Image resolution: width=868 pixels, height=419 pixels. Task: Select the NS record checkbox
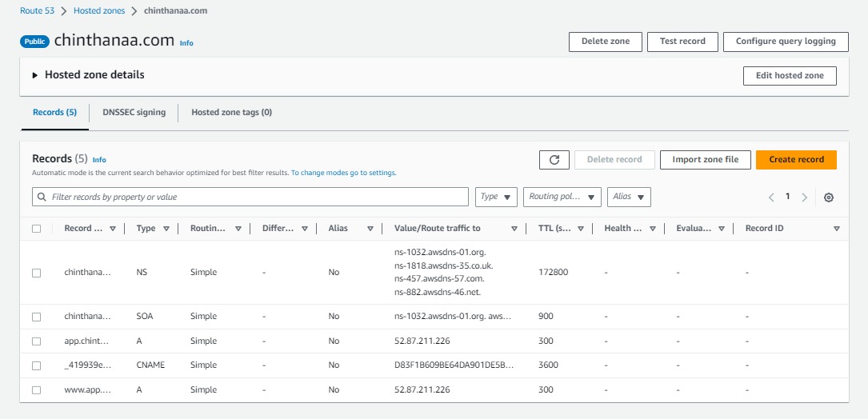36,273
